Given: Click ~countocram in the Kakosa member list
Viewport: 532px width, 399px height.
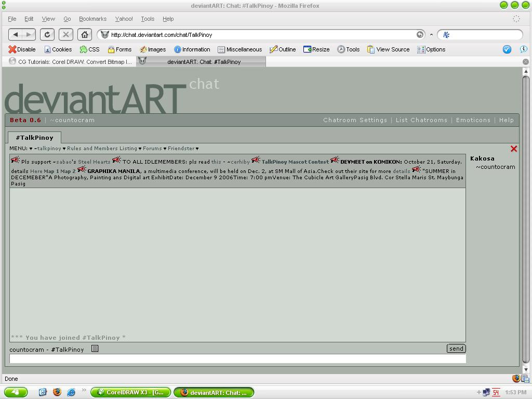Looking at the screenshot, I should click(495, 167).
